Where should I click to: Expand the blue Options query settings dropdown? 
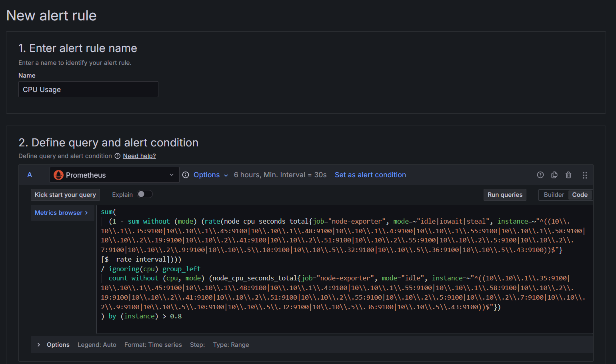(211, 175)
